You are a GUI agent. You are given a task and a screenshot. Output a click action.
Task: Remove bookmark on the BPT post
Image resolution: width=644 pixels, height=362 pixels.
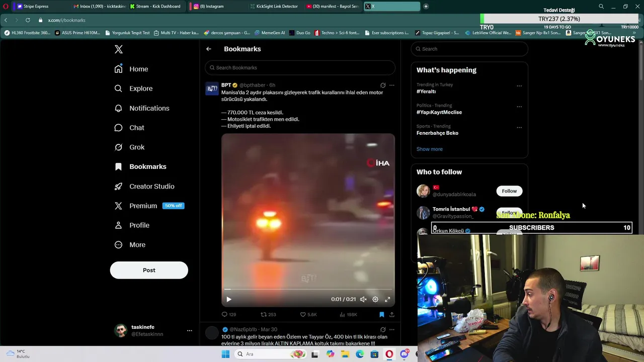[x=382, y=314]
